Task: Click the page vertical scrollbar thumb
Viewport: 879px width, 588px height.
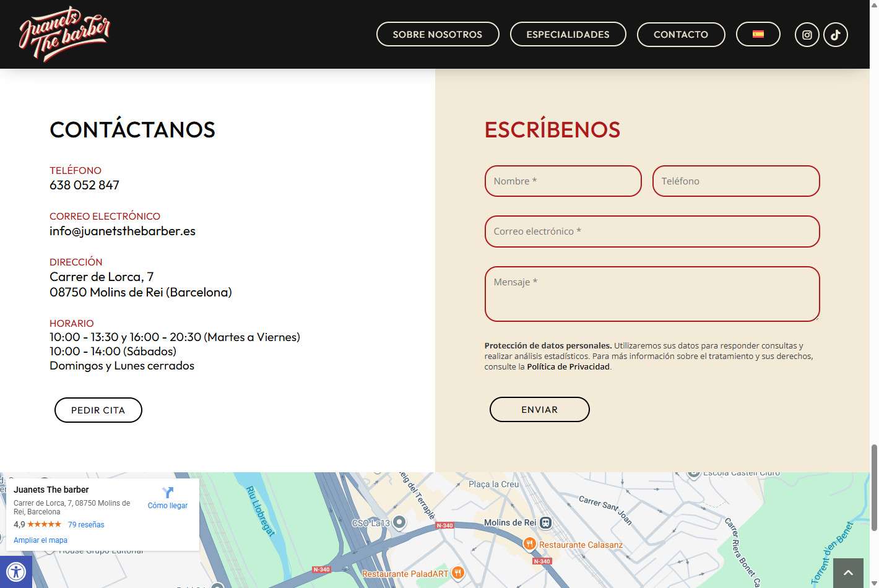Action: click(874, 486)
